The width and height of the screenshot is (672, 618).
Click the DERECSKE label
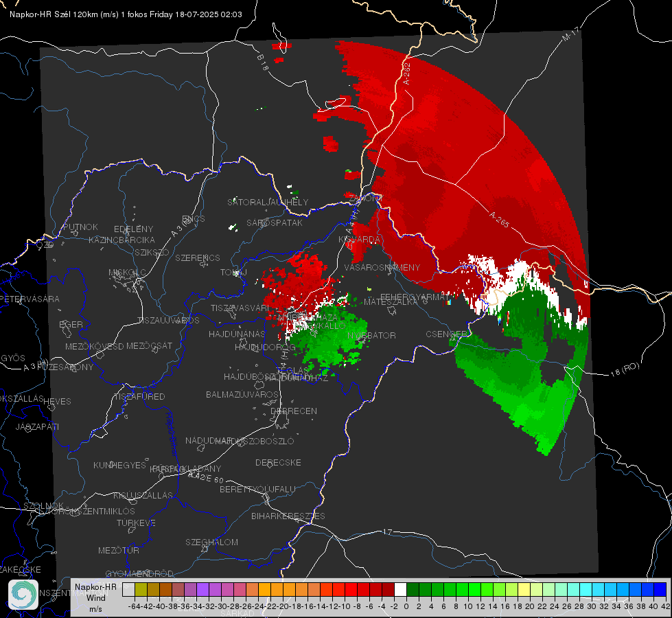pos(278,462)
